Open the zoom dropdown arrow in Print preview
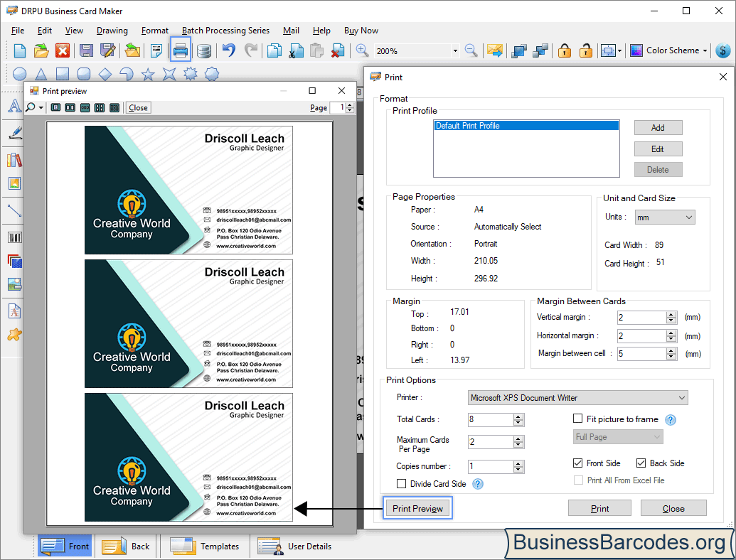736x560 pixels. point(41,108)
